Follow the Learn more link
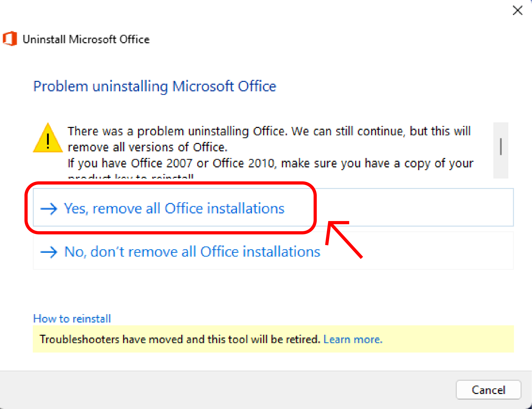This screenshot has width=532, height=409. tap(353, 340)
